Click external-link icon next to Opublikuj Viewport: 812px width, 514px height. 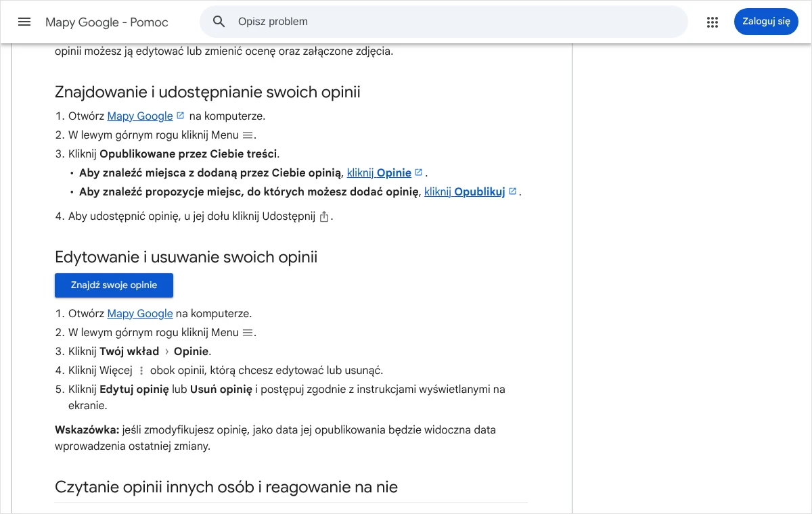click(512, 191)
